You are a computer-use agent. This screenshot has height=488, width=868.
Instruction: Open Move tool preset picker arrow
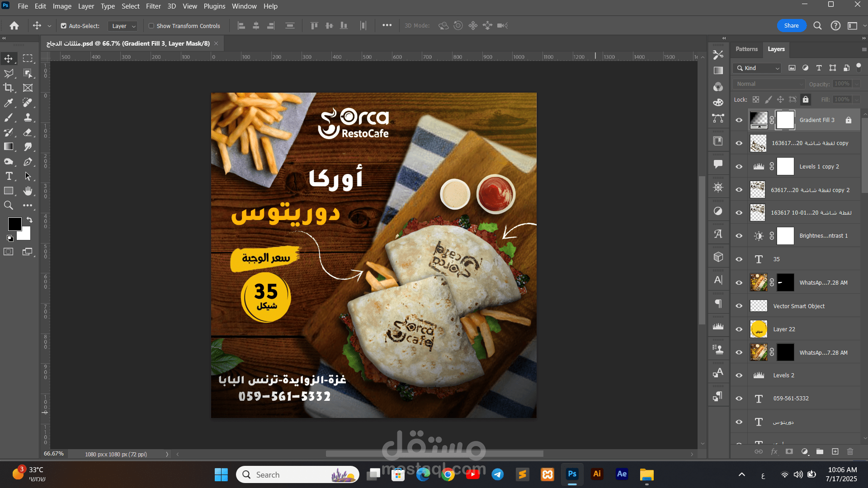coord(49,26)
